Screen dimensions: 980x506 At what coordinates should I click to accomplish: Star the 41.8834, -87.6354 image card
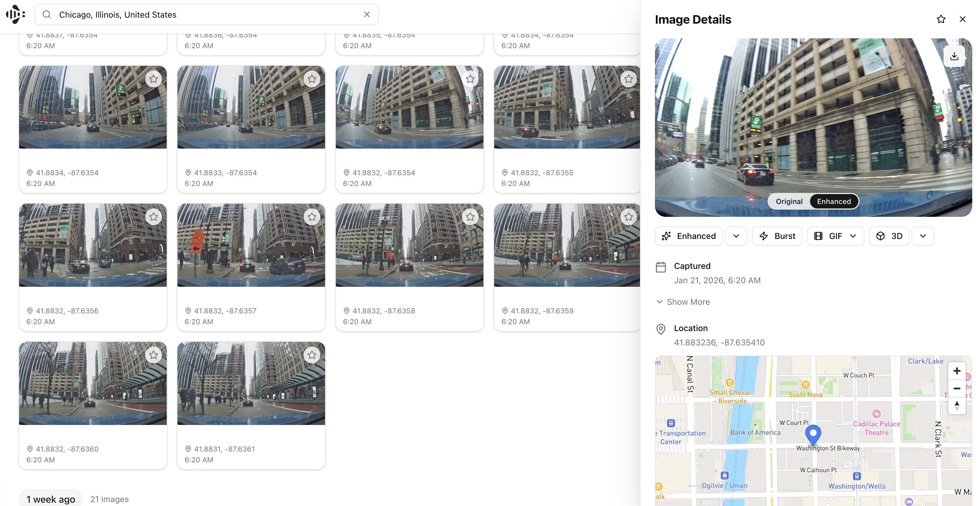point(153,79)
